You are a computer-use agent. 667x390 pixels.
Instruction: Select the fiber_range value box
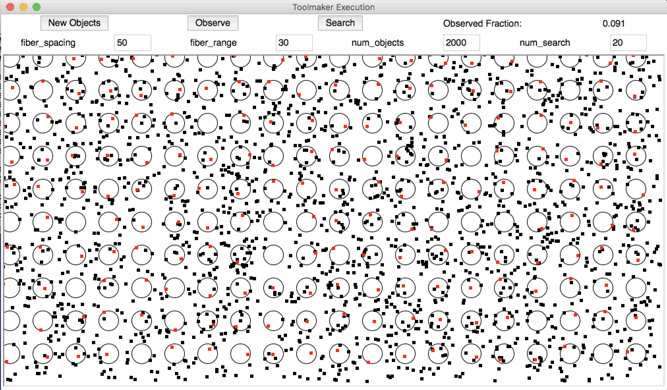[x=294, y=43]
